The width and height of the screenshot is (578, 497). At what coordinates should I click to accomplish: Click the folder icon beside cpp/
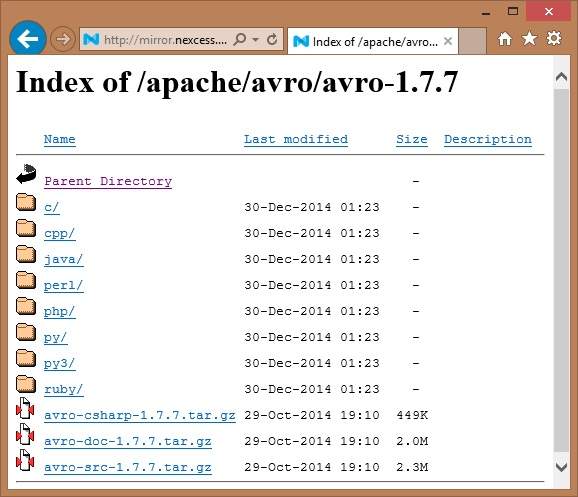tap(26, 228)
